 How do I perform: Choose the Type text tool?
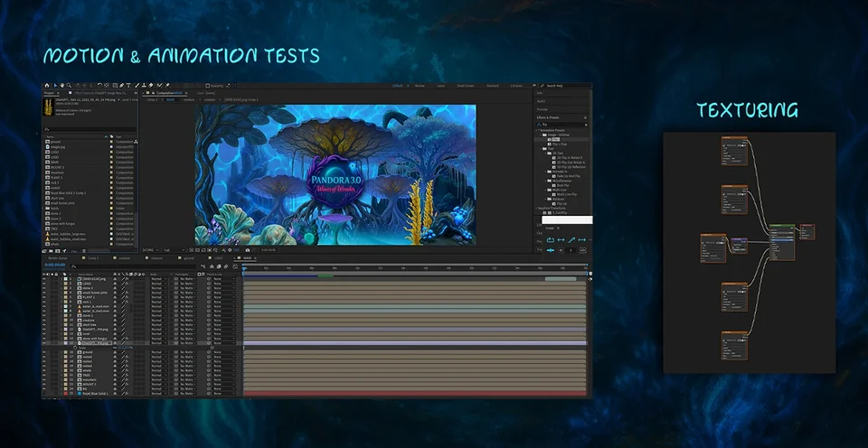point(128,86)
